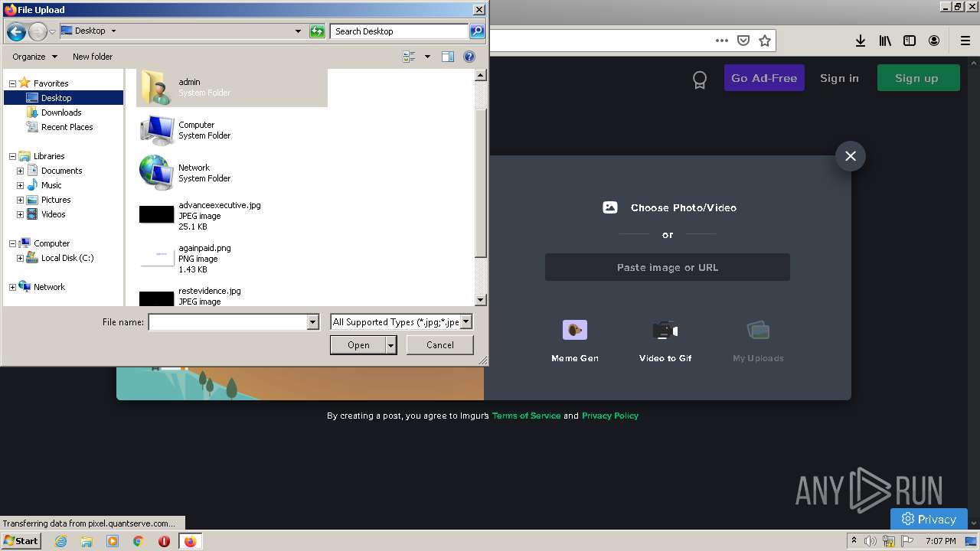980x551 pixels.
Task: Select the admin system folder
Action: [232, 87]
